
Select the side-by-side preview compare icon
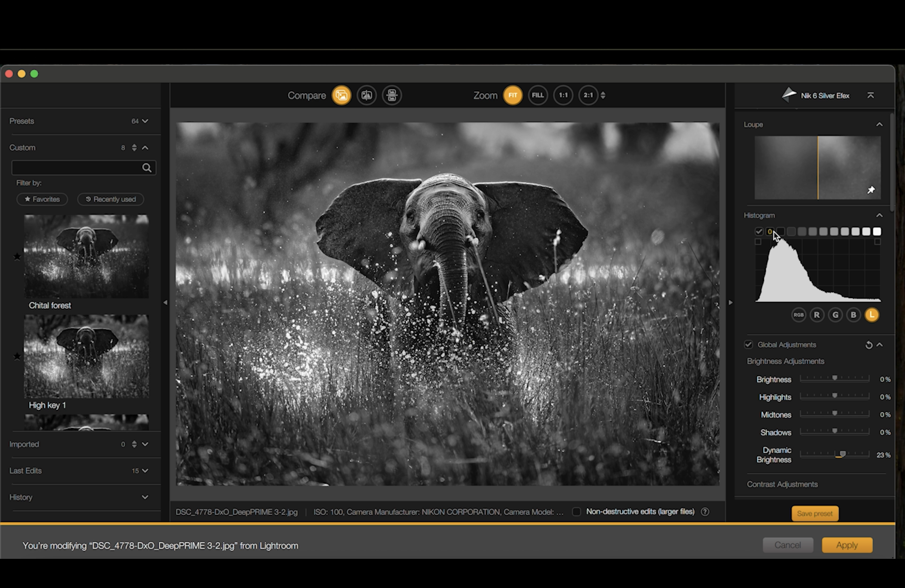pyautogui.click(x=392, y=95)
